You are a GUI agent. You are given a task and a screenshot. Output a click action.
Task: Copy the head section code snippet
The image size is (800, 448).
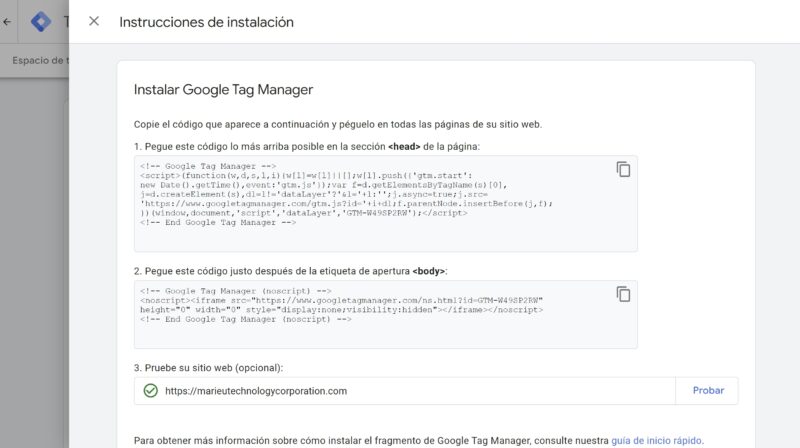pyautogui.click(x=623, y=169)
